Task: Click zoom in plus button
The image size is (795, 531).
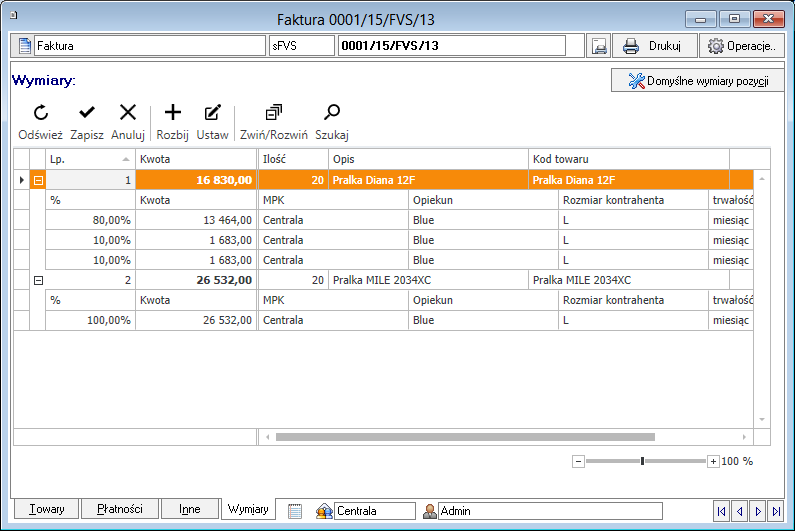Action: click(713, 462)
